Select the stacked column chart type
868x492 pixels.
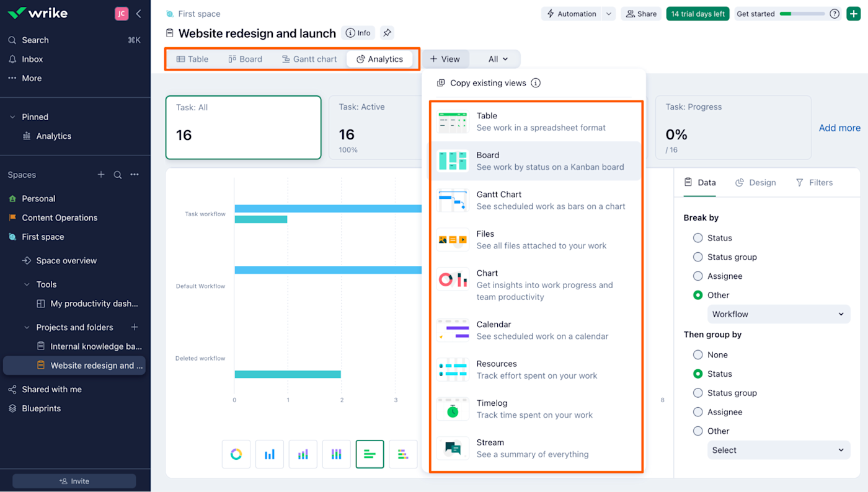[303, 454]
